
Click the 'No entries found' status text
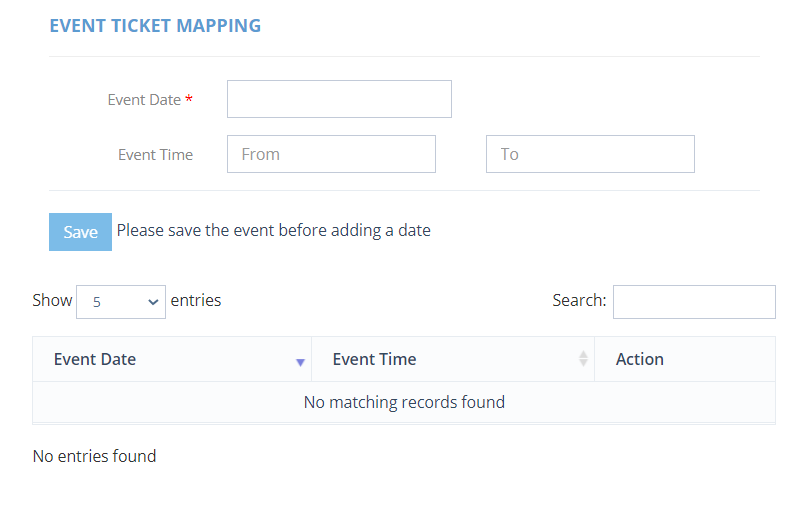tap(95, 456)
